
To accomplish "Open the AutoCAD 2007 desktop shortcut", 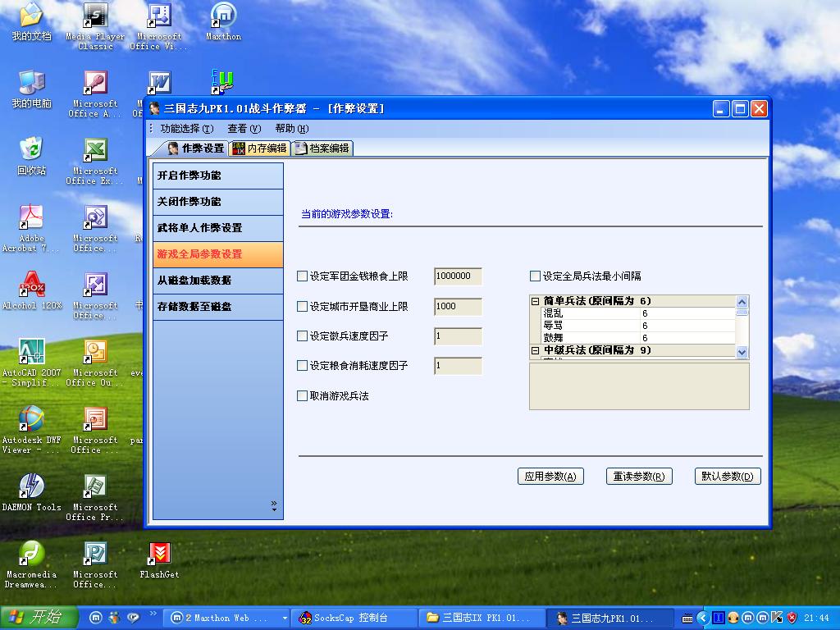I will [31, 353].
